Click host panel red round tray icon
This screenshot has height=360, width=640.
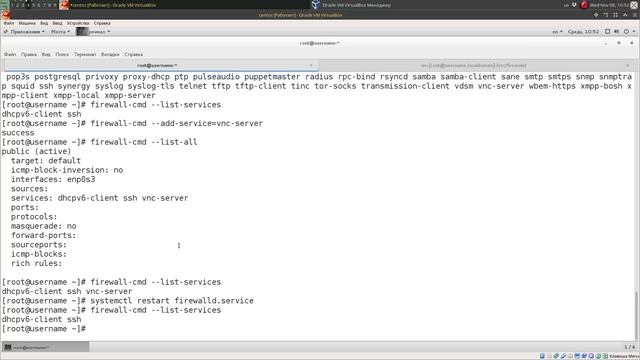584,5
